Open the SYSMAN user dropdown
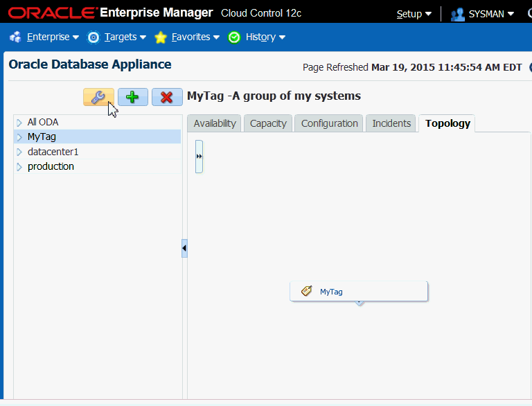532x406 pixels. point(491,14)
